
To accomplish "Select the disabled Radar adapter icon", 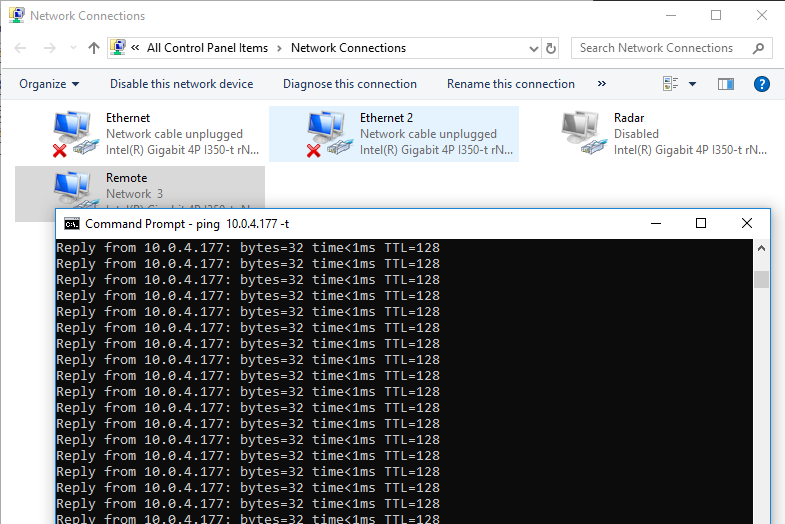I will [x=583, y=133].
